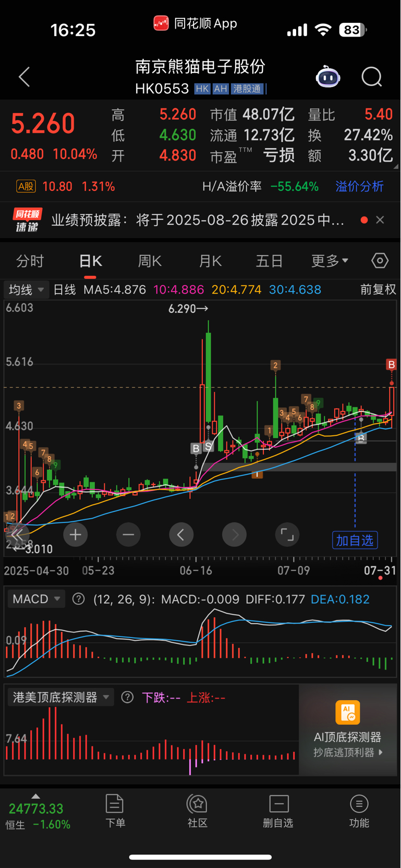This screenshot has height=868, width=401.
Task: Tap the HK market tag
Action: click(202, 89)
